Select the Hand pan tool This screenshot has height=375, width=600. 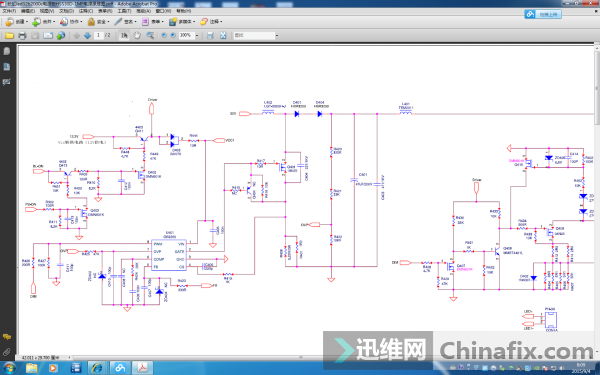click(x=137, y=36)
